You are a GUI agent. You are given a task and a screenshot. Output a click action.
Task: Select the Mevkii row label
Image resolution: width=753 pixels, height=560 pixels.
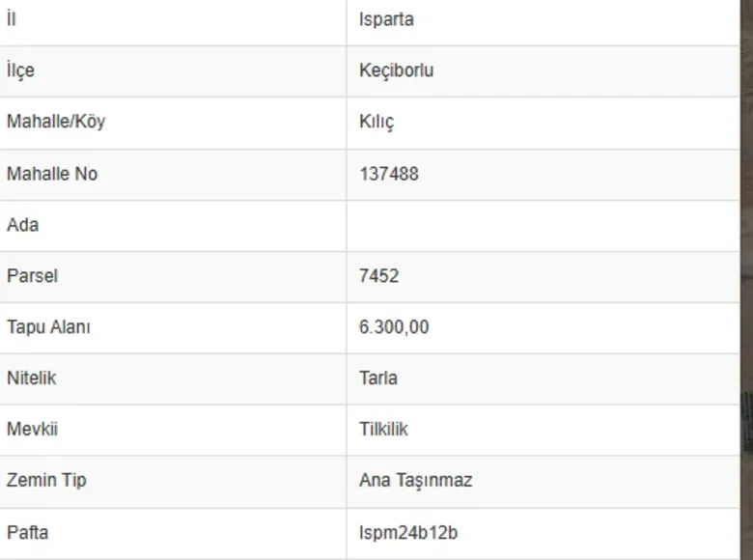tap(32, 430)
